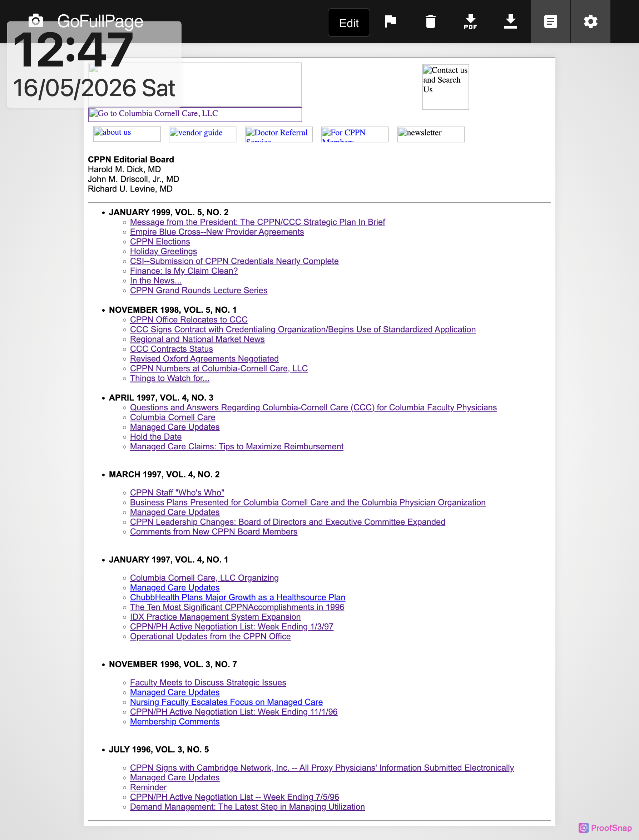Click the download image icon
Image resolution: width=639 pixels, height=840 pixels.
pyautogui.click(x=510, y=22)
